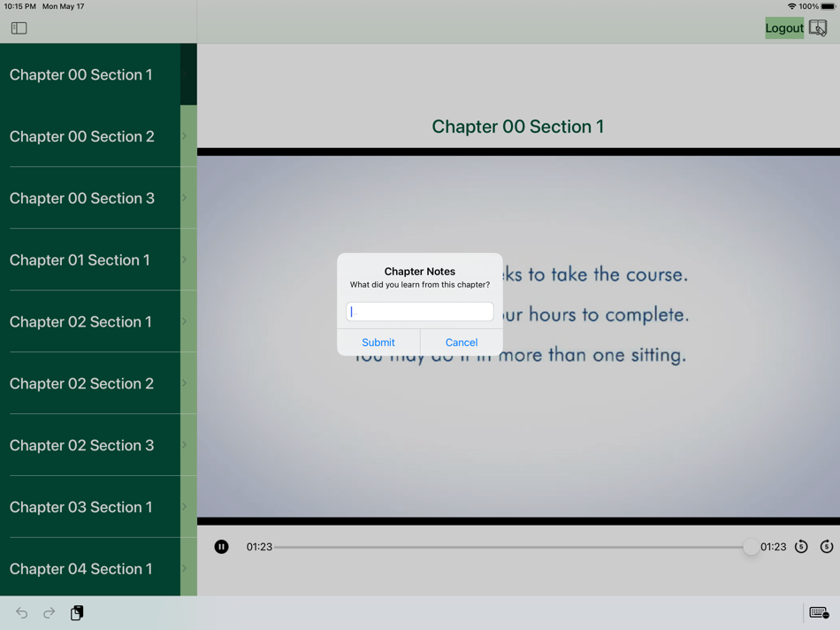Click the total duration 01:23 label
Screen dimensions: 840x630
[773, 547]
